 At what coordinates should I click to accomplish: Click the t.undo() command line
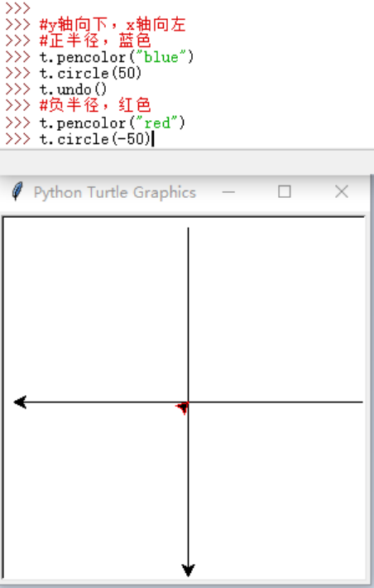pyautogui.click(x=73, y=89)
